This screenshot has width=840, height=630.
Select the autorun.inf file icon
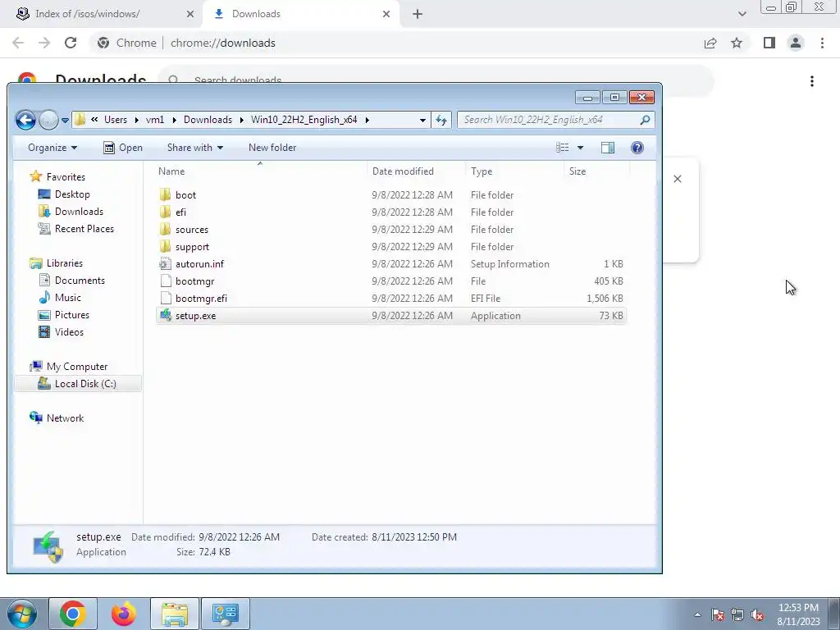tap(166, 264)
